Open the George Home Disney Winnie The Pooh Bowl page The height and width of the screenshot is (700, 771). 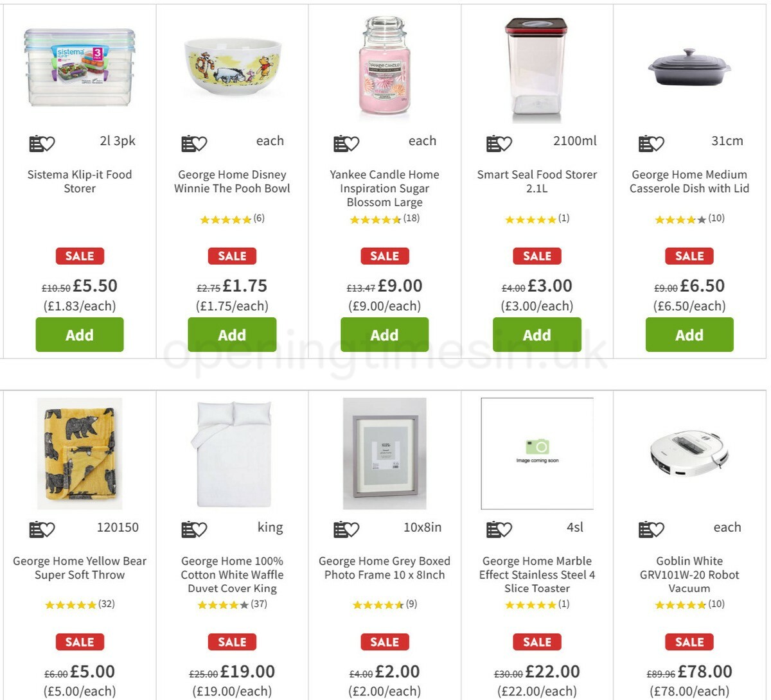pos(232,181)
